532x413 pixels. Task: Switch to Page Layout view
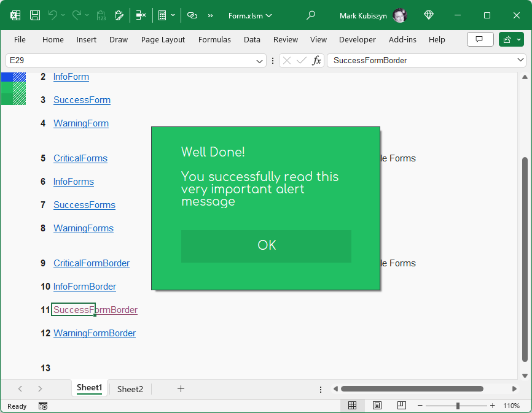(x=377, y=406)
